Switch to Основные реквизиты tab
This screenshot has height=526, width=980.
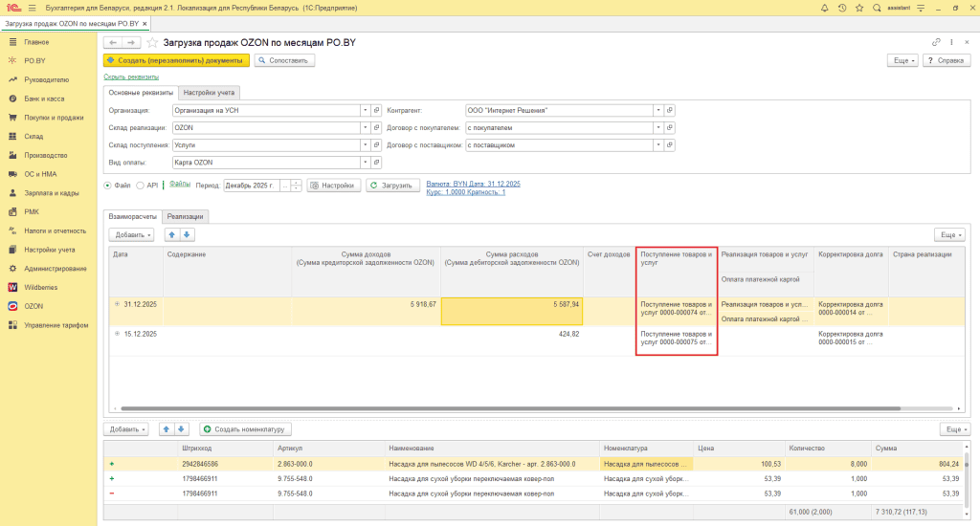click(141, 93)
